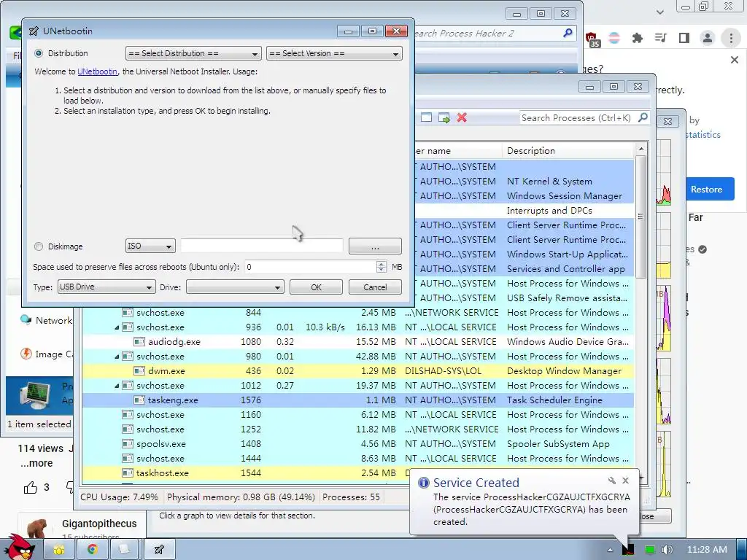747x560 pixels.
Task: Open the Select Distribution dropdown
Action: coord(193,53)
